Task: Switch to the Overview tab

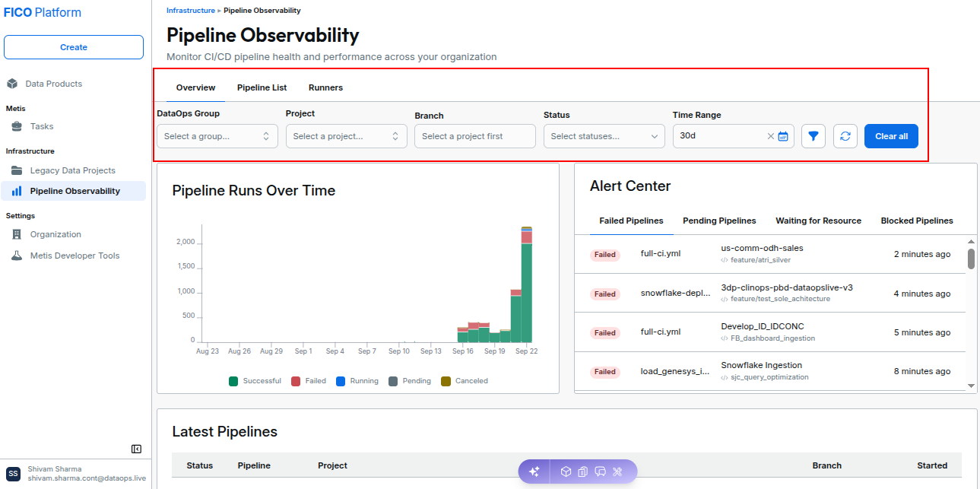Action: pyautogui.click(x=195, y=87)
